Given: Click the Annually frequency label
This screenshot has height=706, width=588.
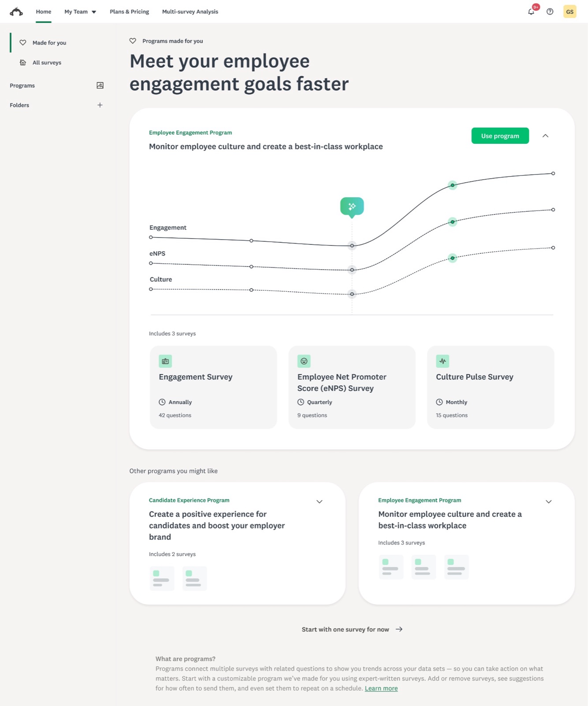Looking at the screenshot, I should point(180,402).
